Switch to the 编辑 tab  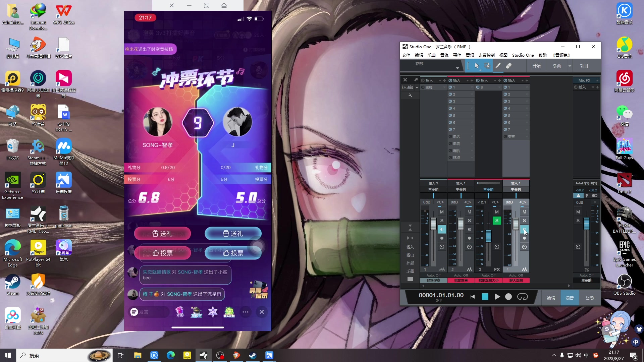click(x=551, y=298)
